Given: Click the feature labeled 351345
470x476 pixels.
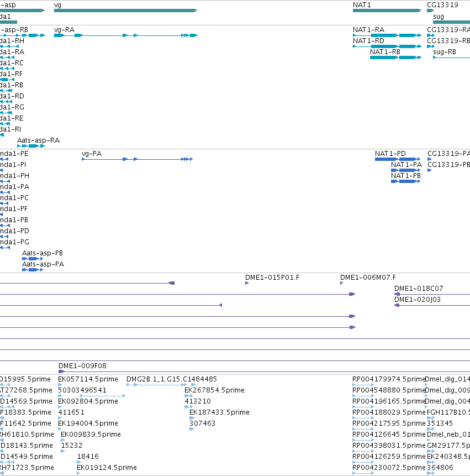Looking at the screenshot, I should click(440, 423).
